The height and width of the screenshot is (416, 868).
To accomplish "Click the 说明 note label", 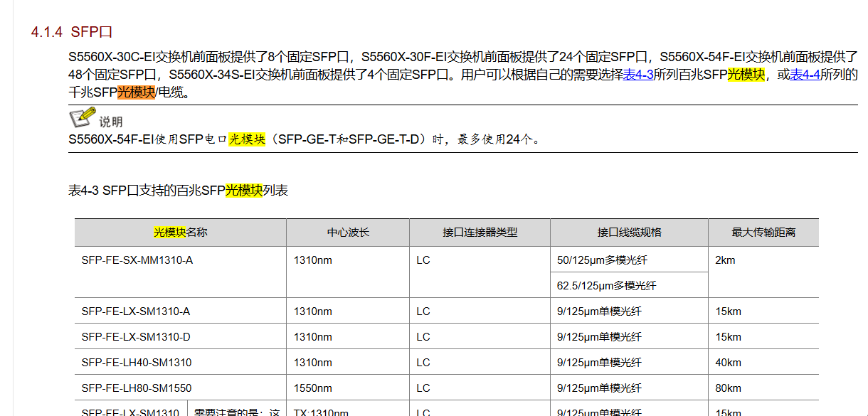I will [110, 122].
